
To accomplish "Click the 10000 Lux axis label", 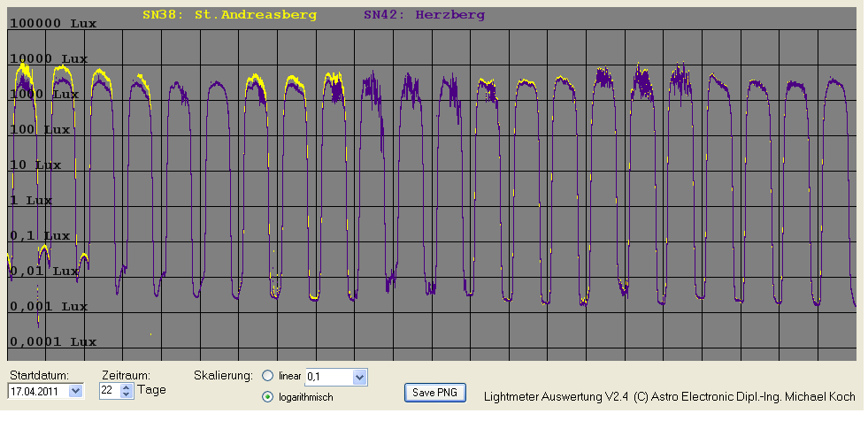I will 50,58.
